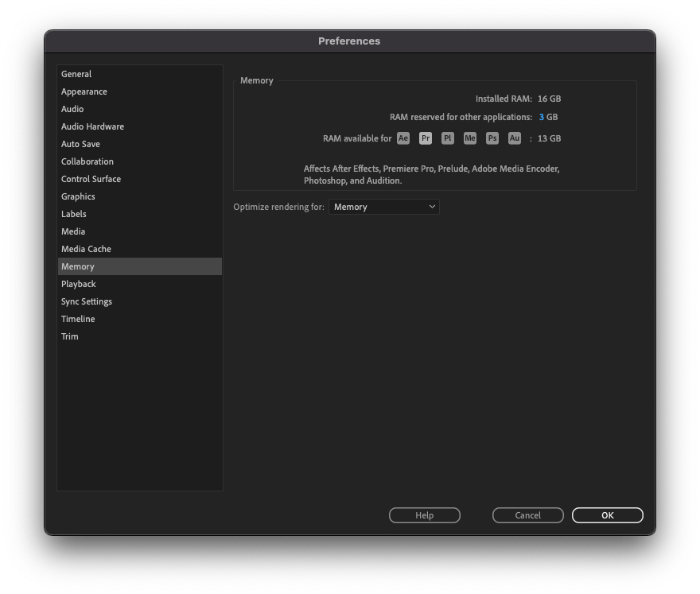This screenshot has height=594, width=700.
Task: Open the Optimize rendering for dropdown
Action: point(384,206)
